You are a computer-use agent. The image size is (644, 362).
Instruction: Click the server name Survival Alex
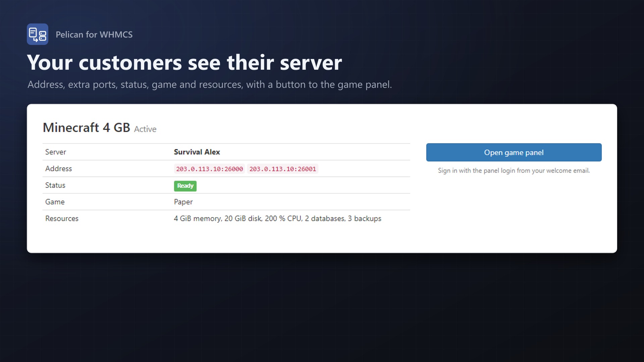tap(197, 152)
